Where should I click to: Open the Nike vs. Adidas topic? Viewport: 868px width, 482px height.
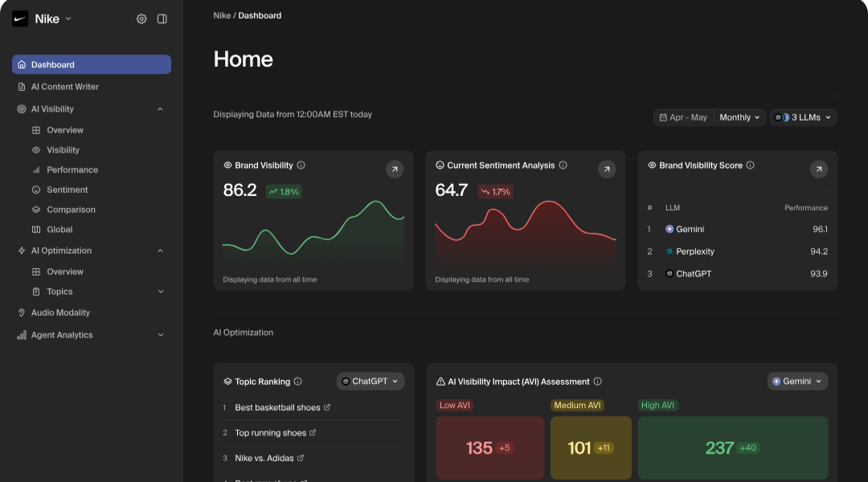tap(264, 458)
